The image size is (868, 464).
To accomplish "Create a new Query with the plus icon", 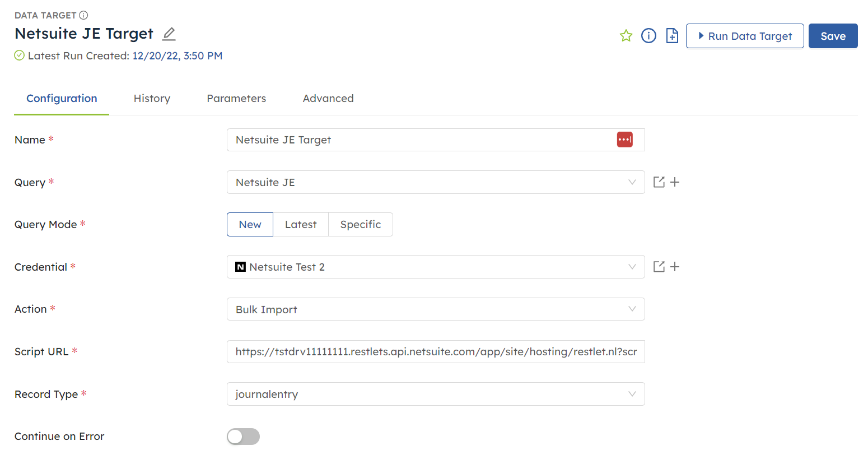I will [x=675, y=182].
